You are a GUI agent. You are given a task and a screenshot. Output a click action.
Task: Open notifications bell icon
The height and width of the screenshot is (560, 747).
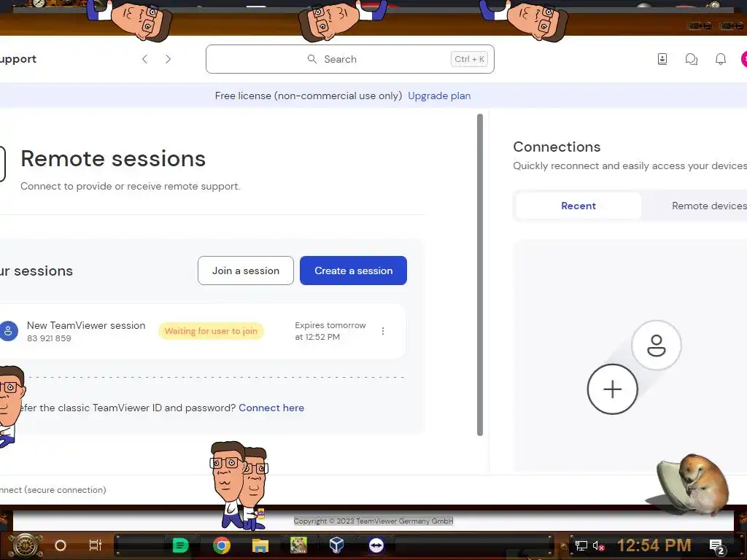721,59
